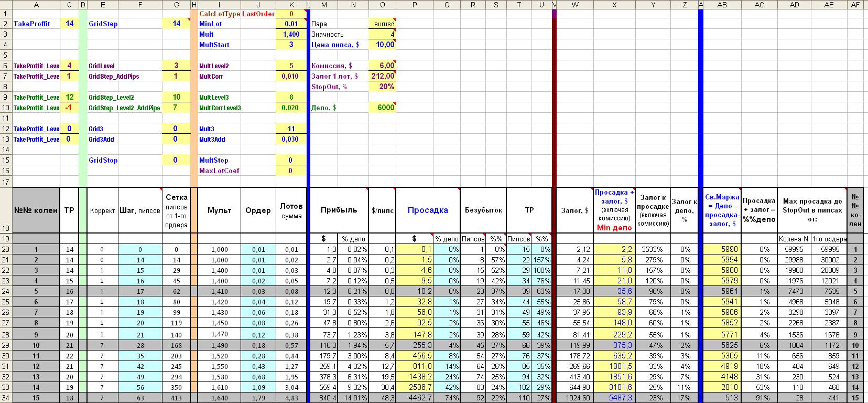
Task: Click profit value 840,4 in row 34
Action: coord(324,398)
